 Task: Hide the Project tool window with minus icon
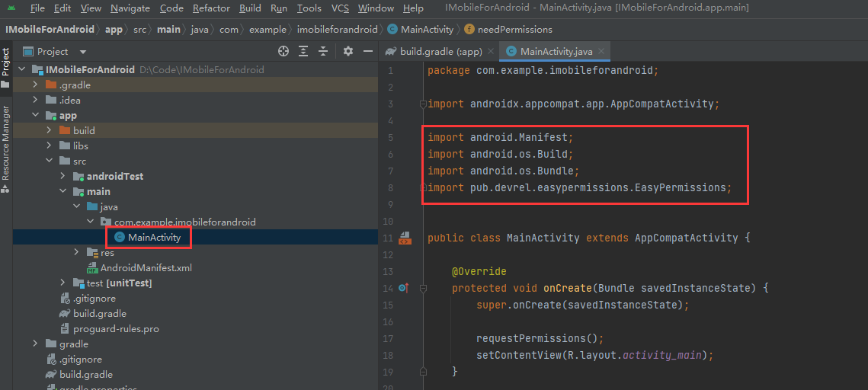(368, 51)
